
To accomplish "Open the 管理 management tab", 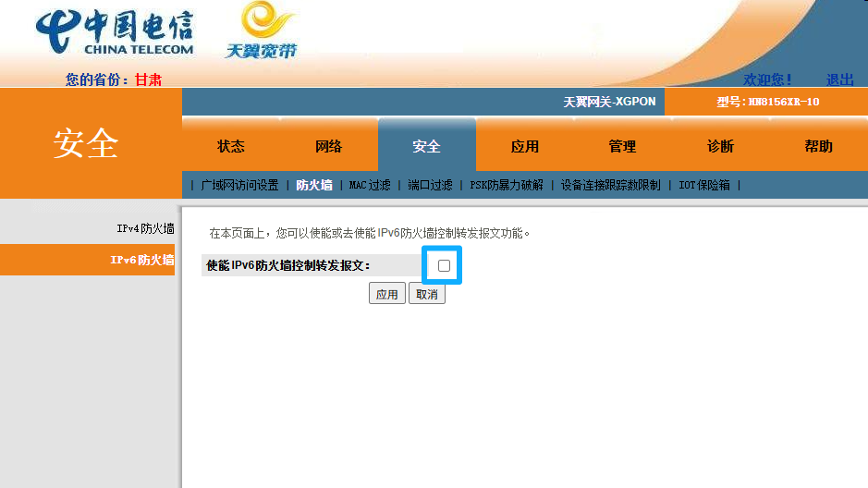I will coord(623,147).
